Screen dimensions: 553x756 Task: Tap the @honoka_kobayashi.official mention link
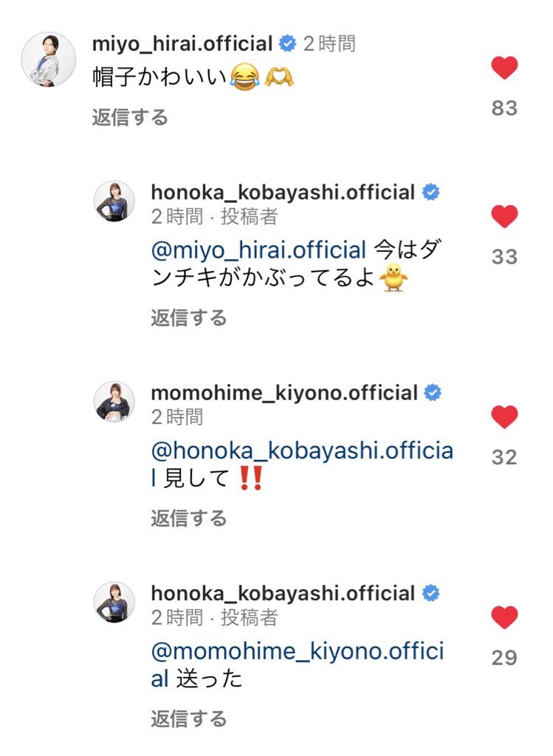301,452
